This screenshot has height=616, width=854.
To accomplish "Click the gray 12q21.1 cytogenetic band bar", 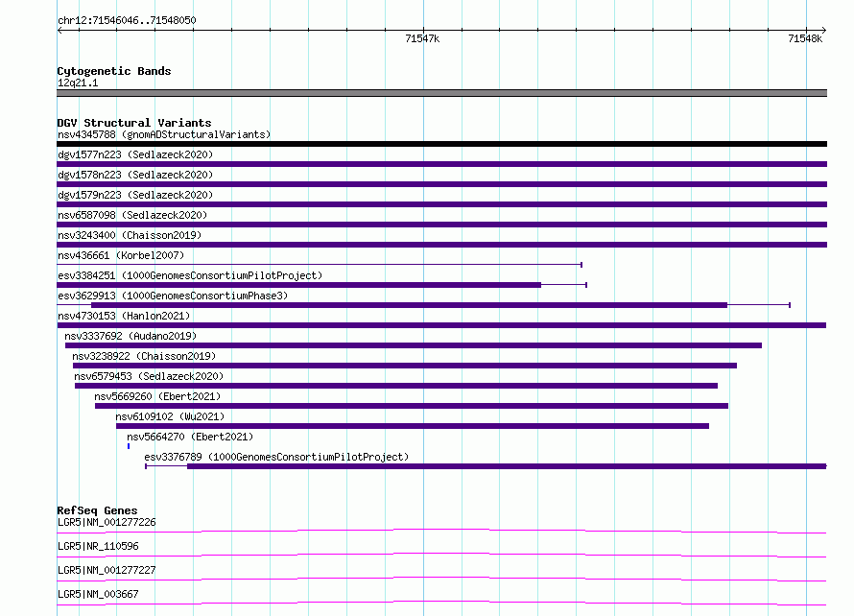I will pos(441,93).
